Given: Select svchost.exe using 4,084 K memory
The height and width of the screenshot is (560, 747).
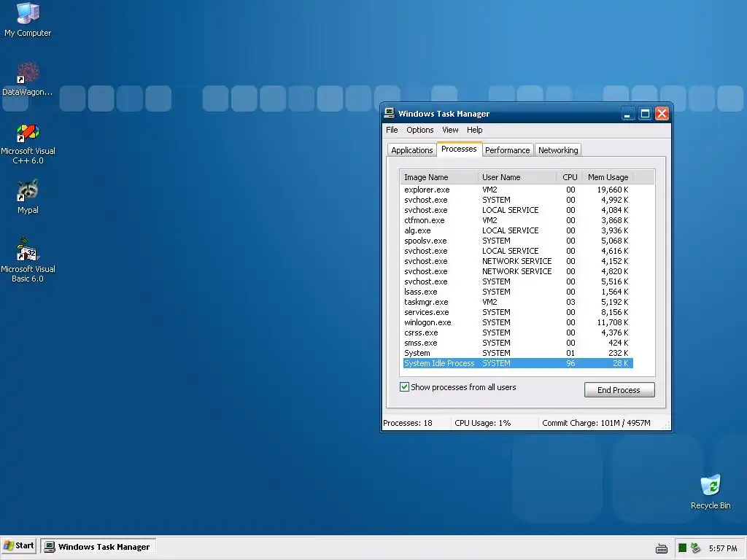Looking at the screenshot, I should tap(517, 210).
